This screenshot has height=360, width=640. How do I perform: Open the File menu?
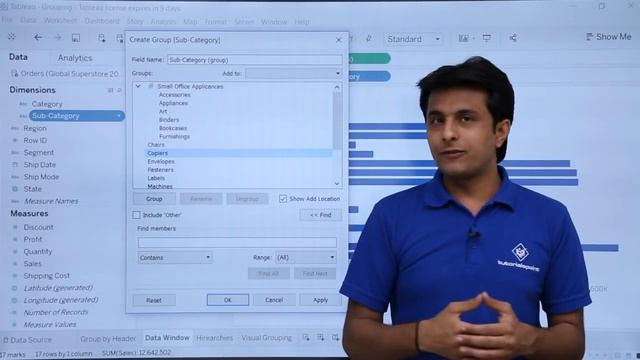(7, 20)
